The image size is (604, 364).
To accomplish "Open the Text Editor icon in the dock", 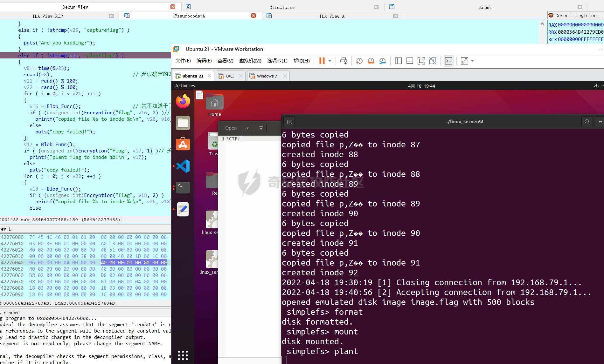I will click(183, 209).
